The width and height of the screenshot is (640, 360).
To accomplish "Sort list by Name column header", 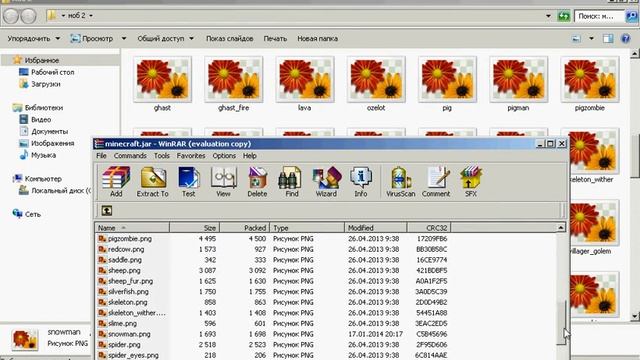I will tap(132, 228).
